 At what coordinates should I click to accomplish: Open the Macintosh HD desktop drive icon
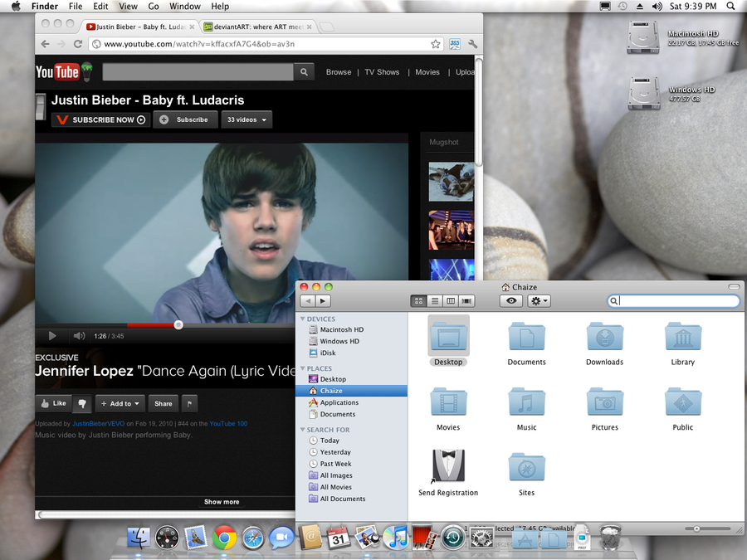pos(642,37)
